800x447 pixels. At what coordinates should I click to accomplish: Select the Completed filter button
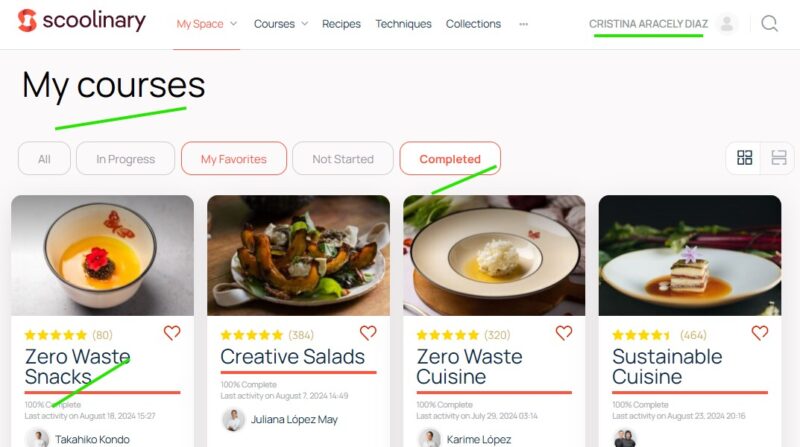point(450,159)
